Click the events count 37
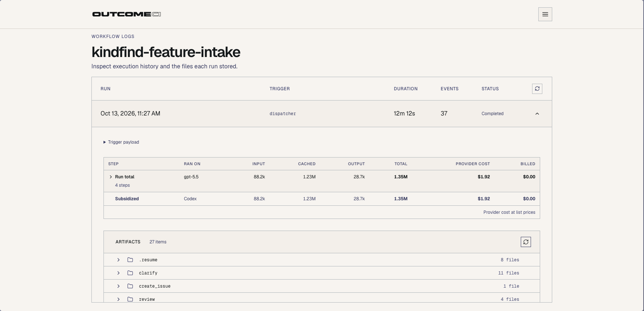 coord(444,114)
